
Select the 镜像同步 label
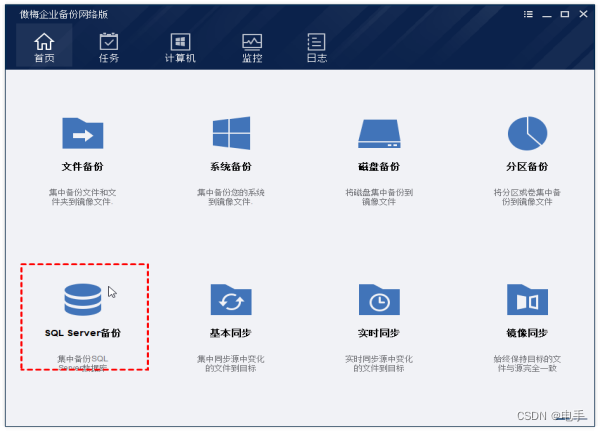pyautogui.click(x=527, y=333)
